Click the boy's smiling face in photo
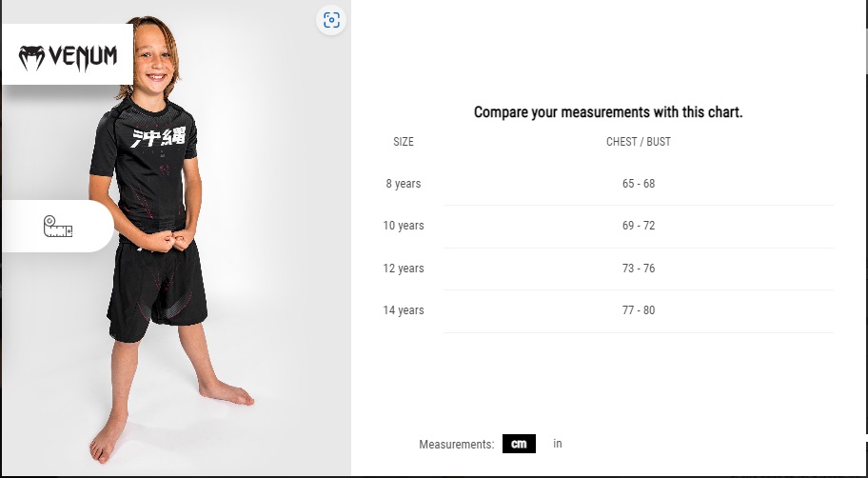Screen dimensions: 868x478 [155, 58]
